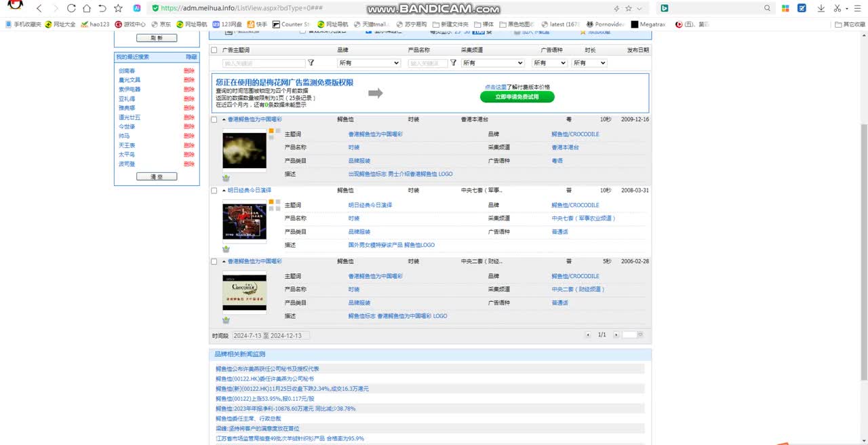
Task: Click the basket icon under the first ad thumbnail
Action: point(226,178)
